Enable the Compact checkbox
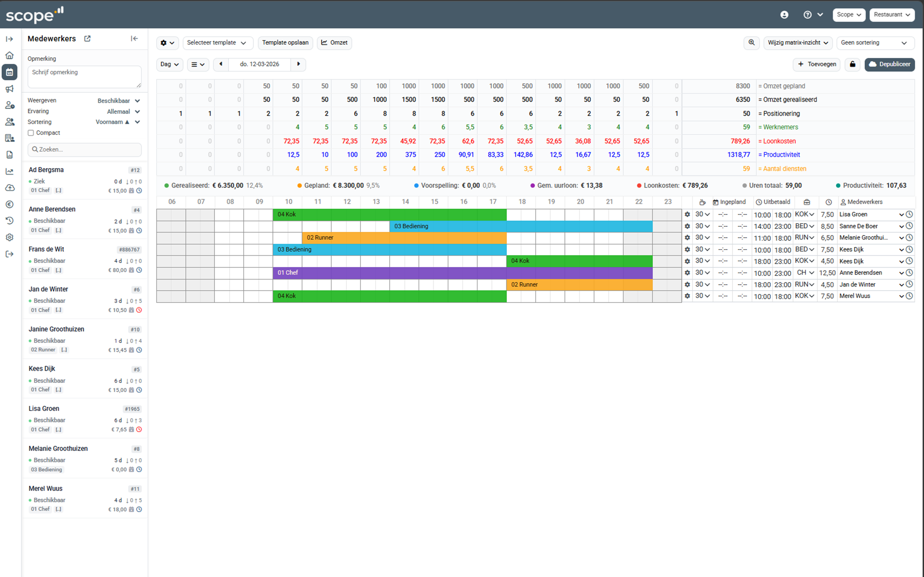Image resolution: width=924 pixels, height=577 pixels. click(x=31, y=133)
